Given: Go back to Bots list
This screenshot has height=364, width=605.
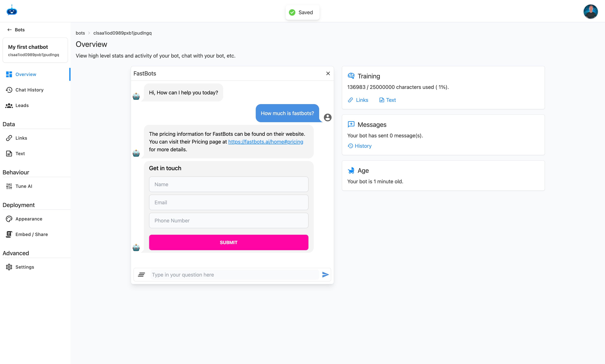Looking at the screenshot, I should pos(16,30).
